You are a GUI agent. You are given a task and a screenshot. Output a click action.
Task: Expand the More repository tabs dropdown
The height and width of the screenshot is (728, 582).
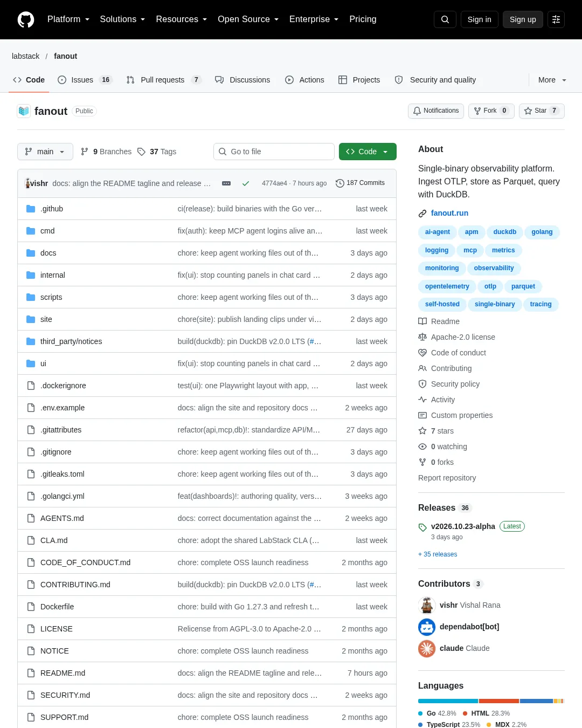552,80
